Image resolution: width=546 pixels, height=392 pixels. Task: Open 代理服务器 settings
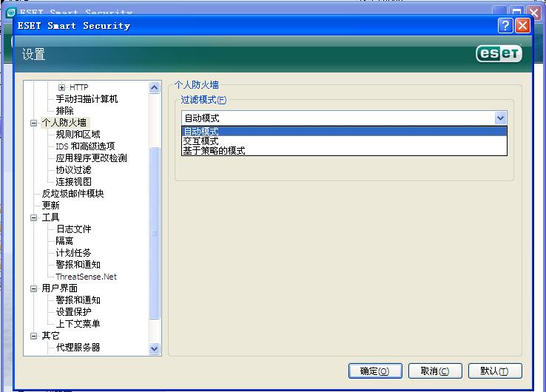[x=78, y=348]
